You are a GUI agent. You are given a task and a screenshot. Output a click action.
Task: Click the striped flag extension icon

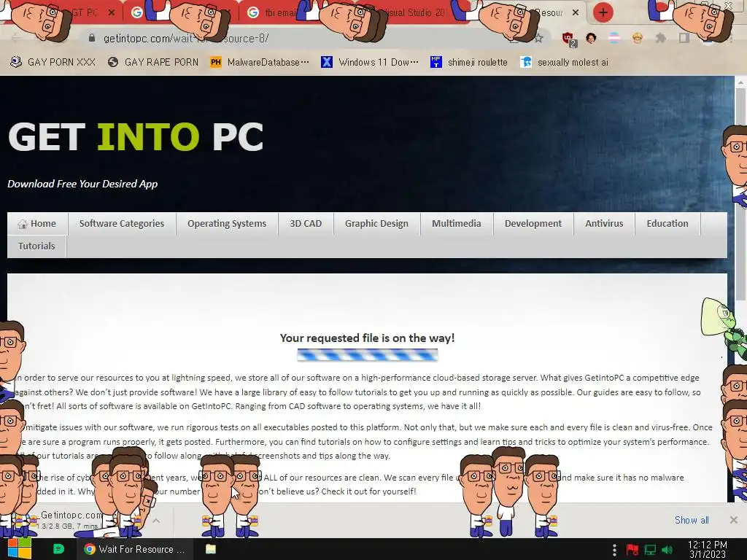614,39
